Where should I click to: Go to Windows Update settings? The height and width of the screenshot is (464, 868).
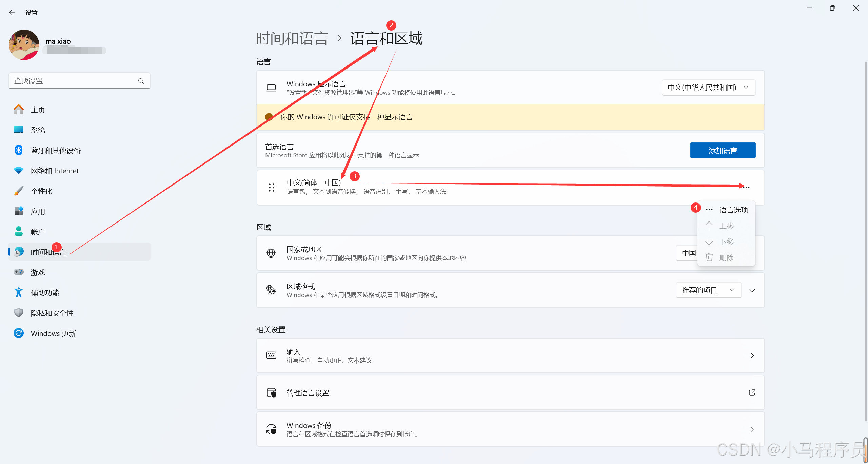[x=53, y=333]
